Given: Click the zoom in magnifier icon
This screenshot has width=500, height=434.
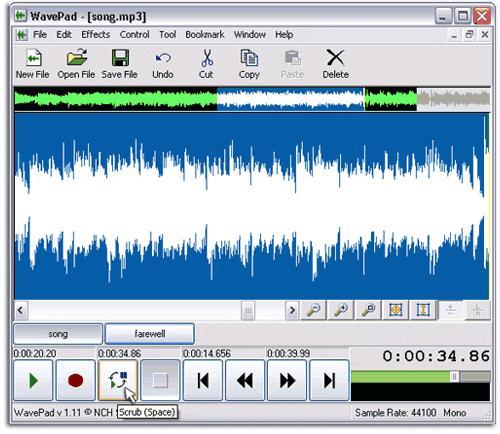Looking at the screenshot, I should 341,310.
